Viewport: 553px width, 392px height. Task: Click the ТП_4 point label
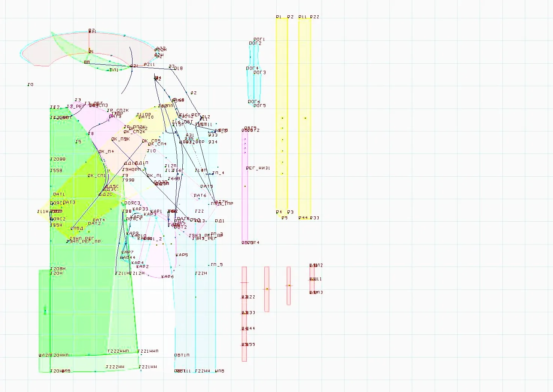(x=218, y=173)
